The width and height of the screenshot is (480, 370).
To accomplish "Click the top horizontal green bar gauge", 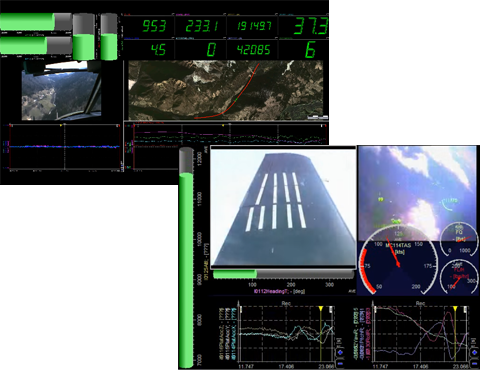I will click(36, 22).
